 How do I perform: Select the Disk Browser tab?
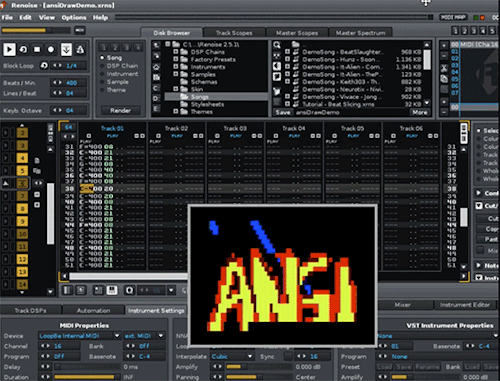(x=172, y=33)
